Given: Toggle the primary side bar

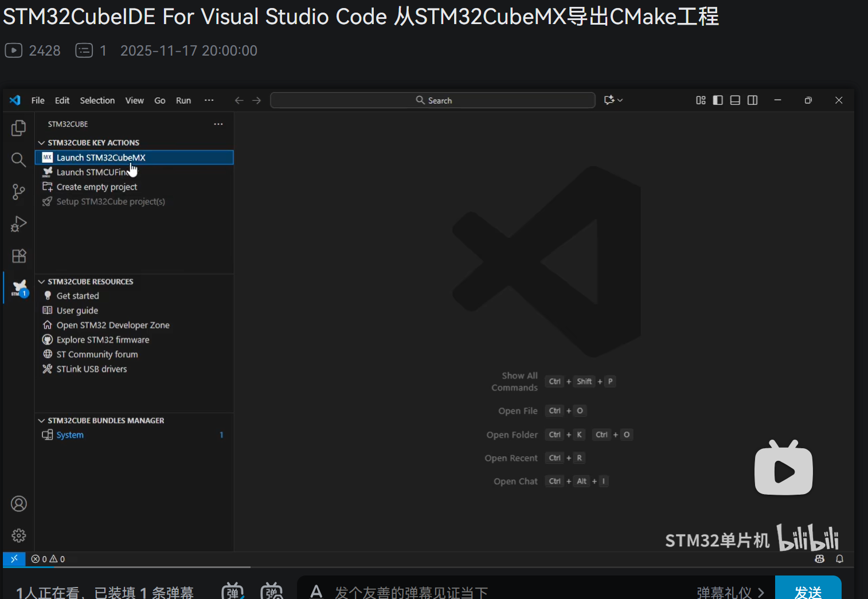Looking at the screenshot, I should (718, 100).
